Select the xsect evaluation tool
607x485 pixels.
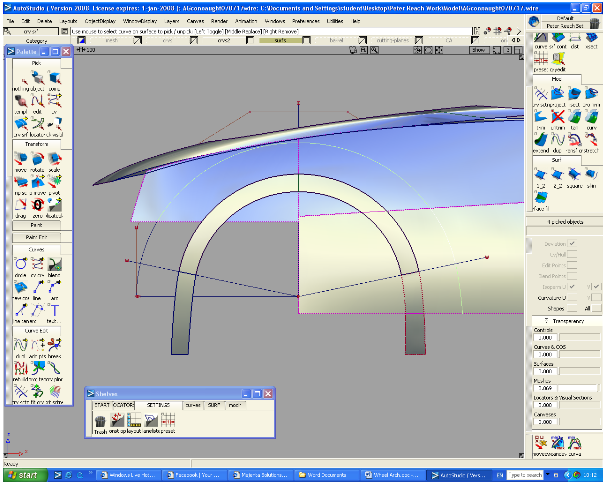tap(591, 40)
